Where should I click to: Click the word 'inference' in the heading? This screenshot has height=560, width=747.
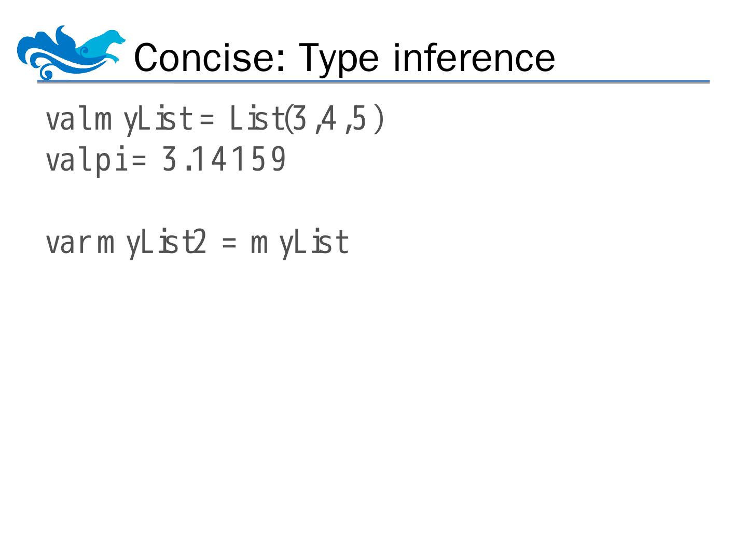pyautogui.click(x=474, y=57)
